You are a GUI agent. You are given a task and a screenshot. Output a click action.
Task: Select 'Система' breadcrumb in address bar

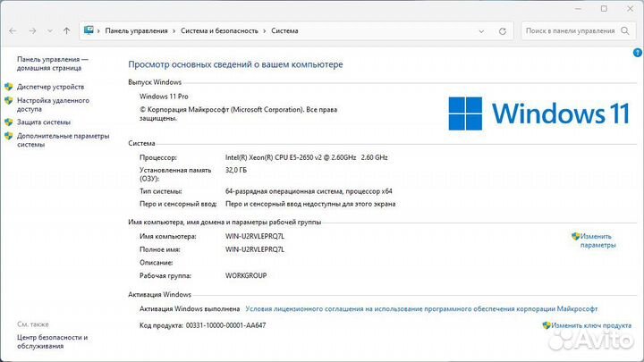[284, 30]
